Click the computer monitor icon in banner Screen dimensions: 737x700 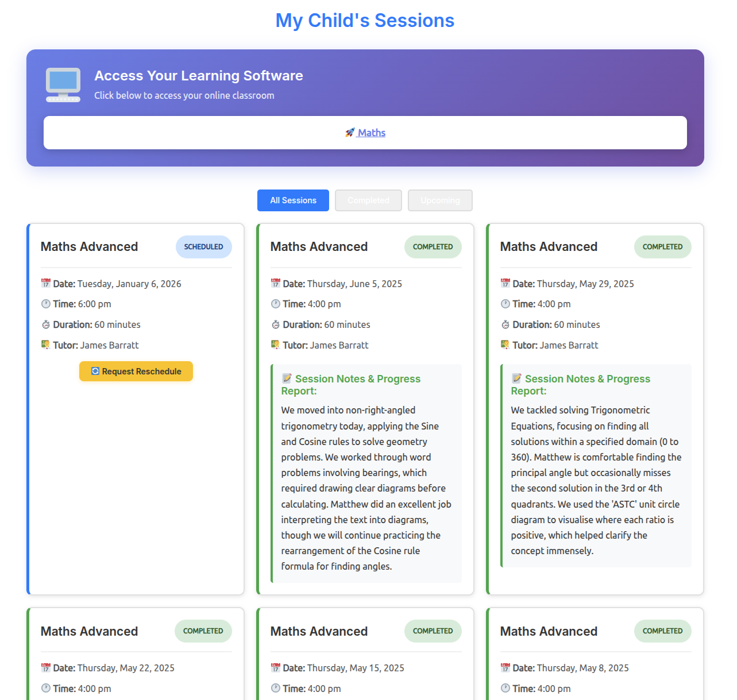63,84
